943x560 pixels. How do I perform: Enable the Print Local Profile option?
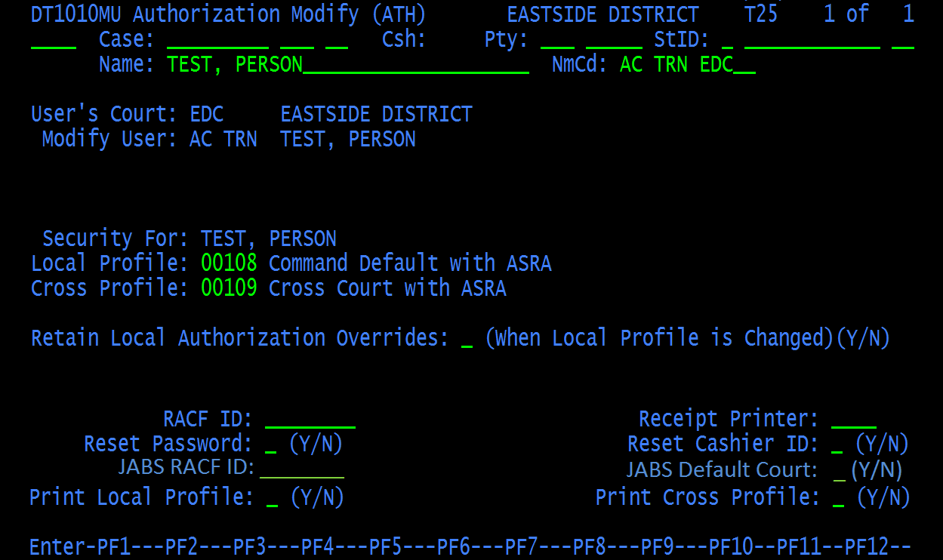(x=271, y=498)
